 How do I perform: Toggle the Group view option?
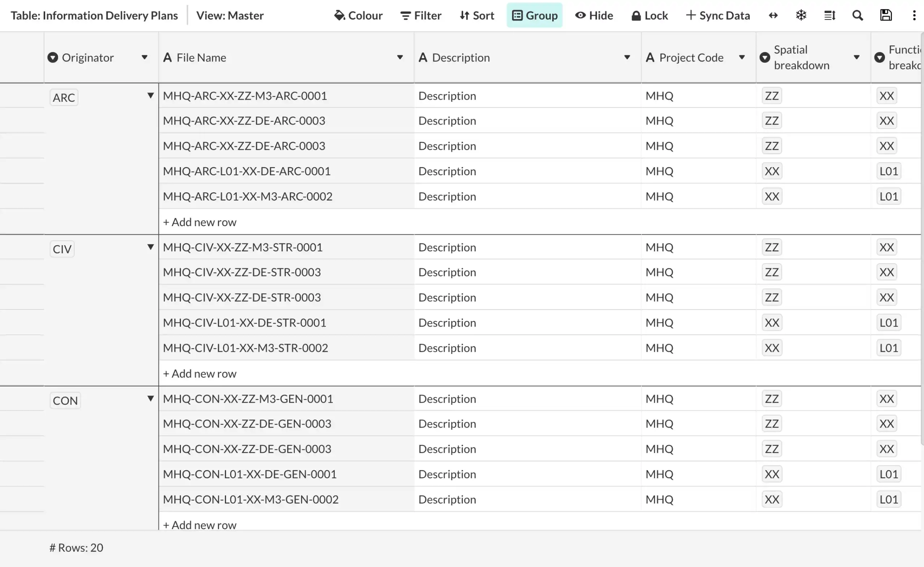click(535, 16)
